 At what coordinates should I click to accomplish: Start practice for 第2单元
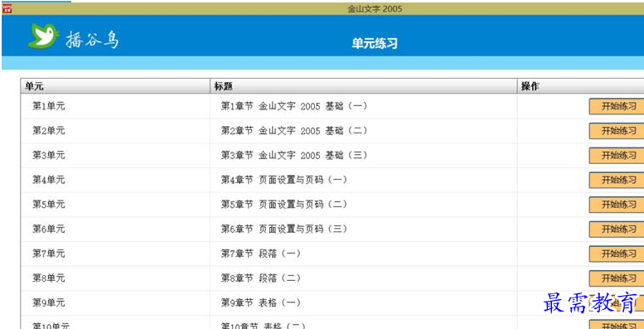[617, 131]
